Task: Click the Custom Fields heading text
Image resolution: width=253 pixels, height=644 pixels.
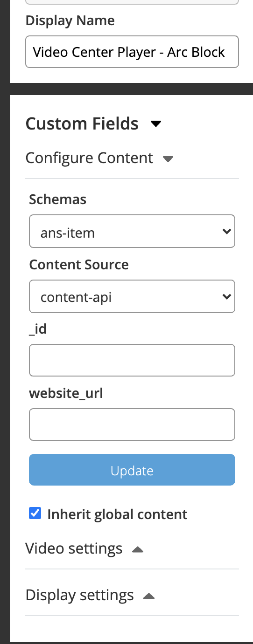Action: [82, 123]
